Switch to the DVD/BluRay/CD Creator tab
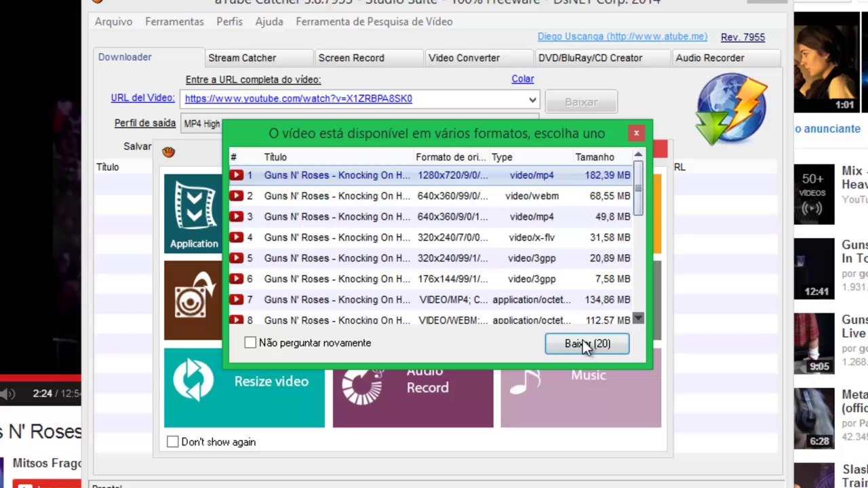Viewport: 868px width, 488px height. coord(602,58)
